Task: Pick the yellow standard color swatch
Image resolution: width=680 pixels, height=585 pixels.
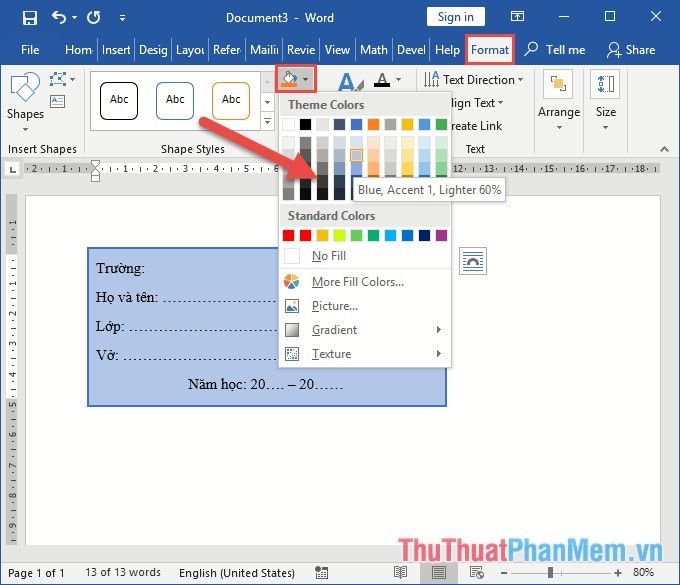Action: tap(322, 235)
